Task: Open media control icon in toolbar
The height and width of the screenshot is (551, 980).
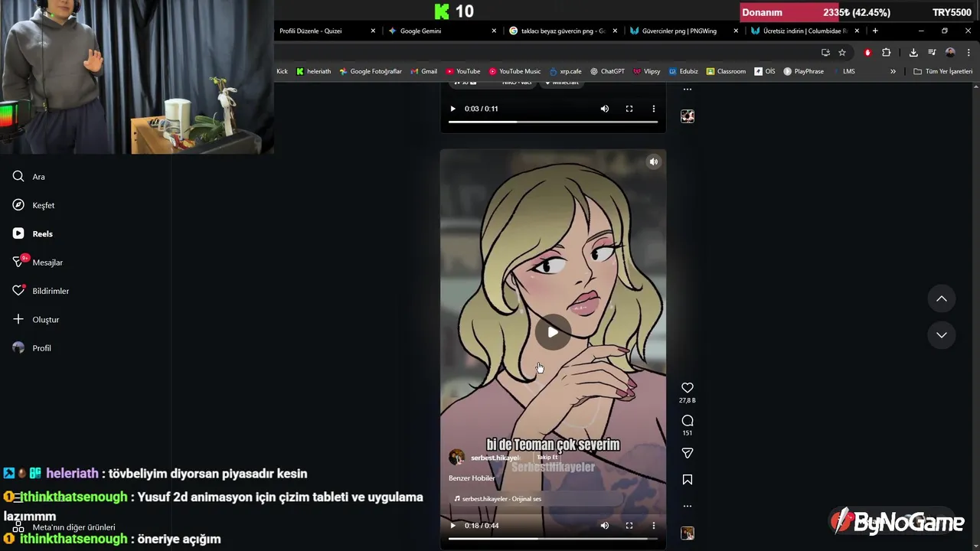Action: coord(932,52)
